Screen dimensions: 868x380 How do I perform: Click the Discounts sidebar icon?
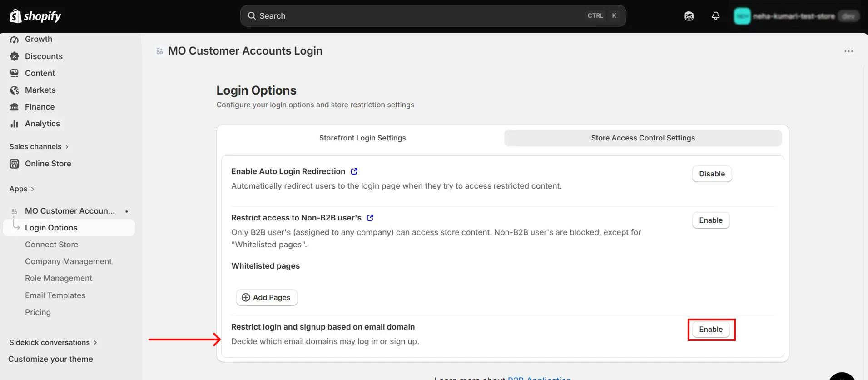[15, 56]
